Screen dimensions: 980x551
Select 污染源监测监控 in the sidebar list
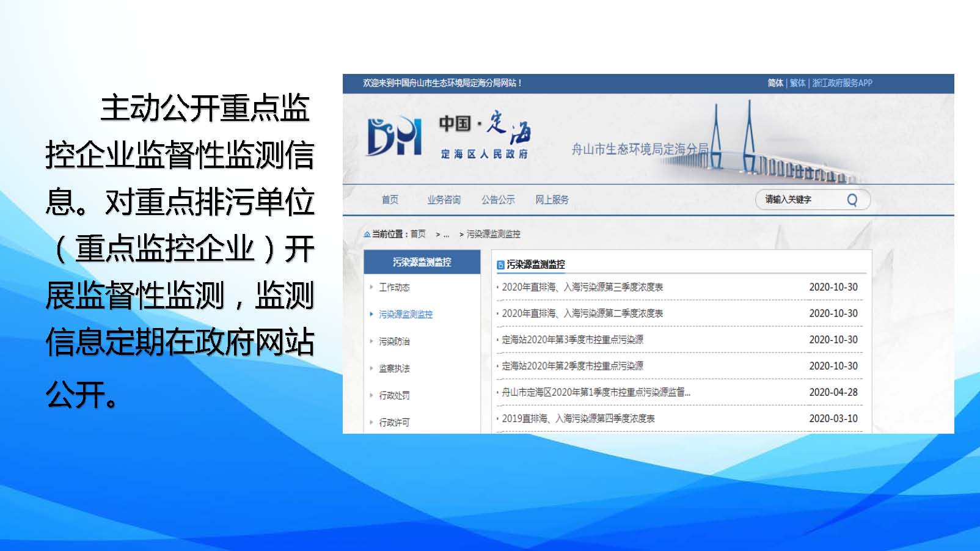point(406,314)
